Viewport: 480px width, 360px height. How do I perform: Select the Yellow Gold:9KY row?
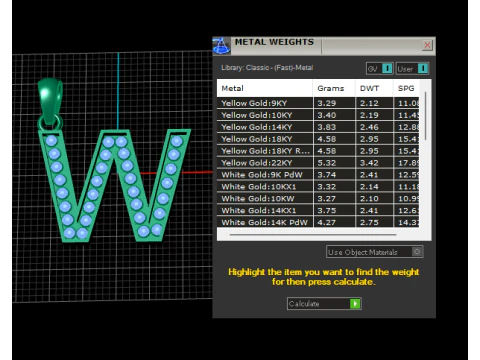tap(318, 103)
